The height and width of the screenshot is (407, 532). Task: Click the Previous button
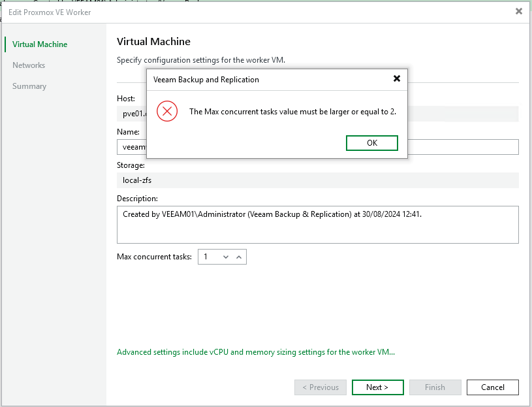tap(320, 387)
